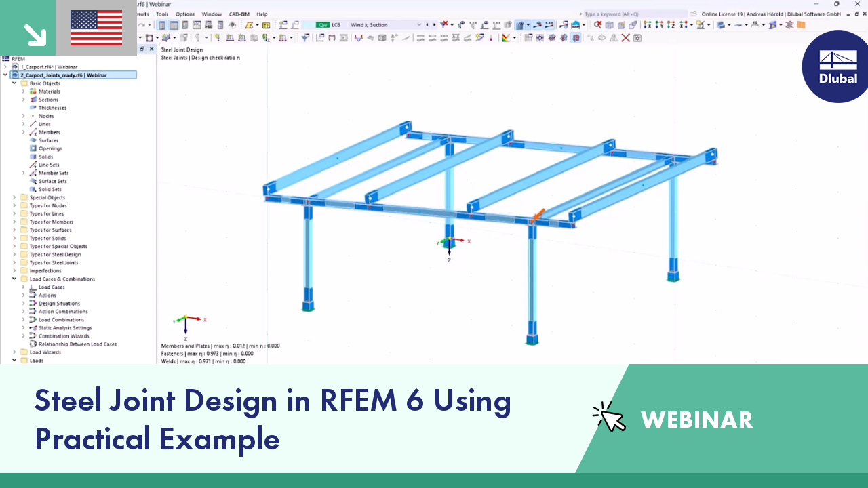Viewport: 868px width, 488px height.
Task: Click the orange load arrow on the model
Action: pos(538,216)
